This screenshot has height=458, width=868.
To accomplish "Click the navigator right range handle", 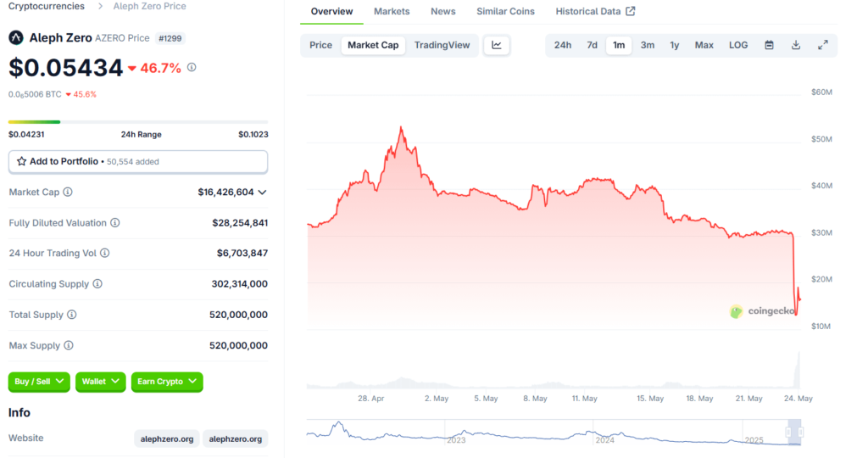I will pos(800,432).
